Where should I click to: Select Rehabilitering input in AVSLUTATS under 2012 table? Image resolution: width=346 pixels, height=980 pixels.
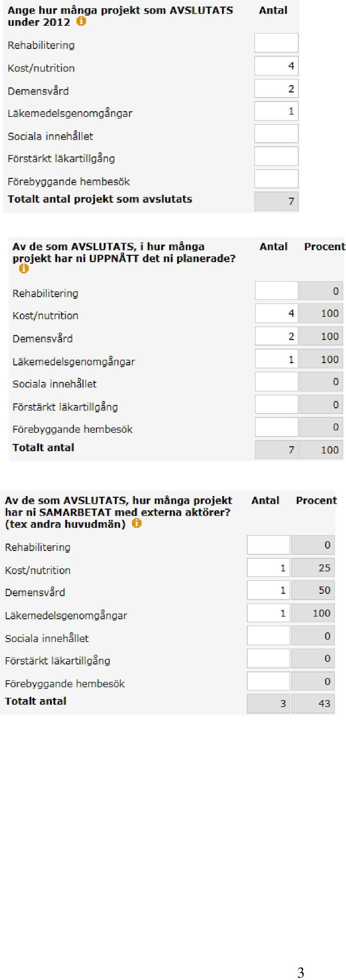pos(276,43)
